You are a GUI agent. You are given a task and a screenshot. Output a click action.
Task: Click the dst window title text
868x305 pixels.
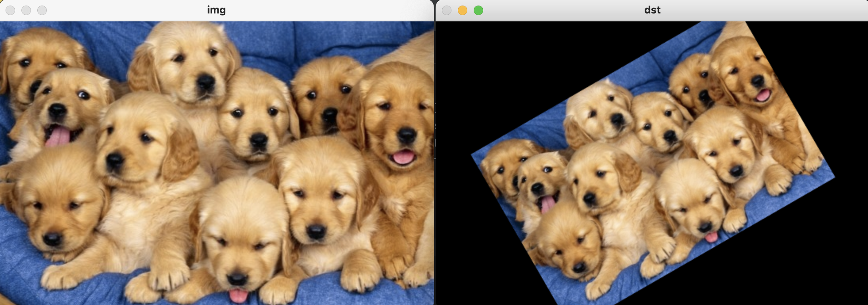pos(652,10)
